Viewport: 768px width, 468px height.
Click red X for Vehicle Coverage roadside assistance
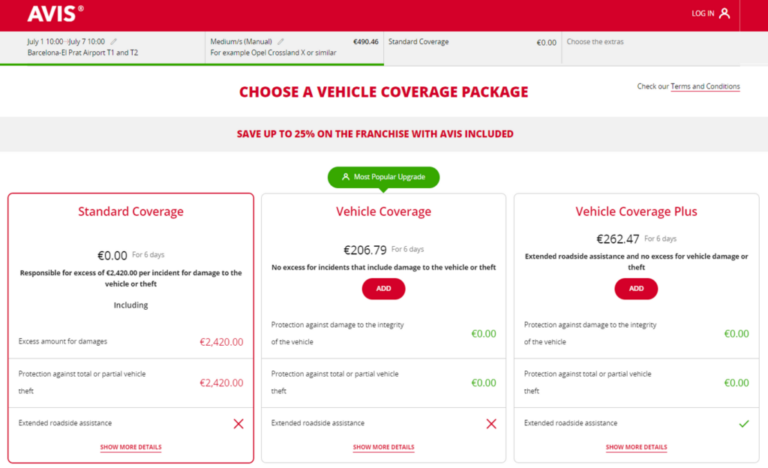pos(491,423)
